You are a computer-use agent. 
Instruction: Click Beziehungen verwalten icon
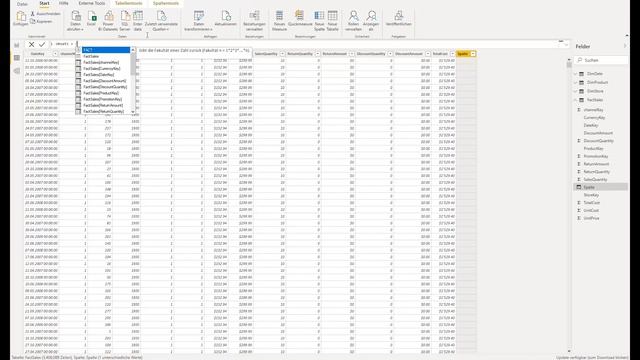pos(254,16)
